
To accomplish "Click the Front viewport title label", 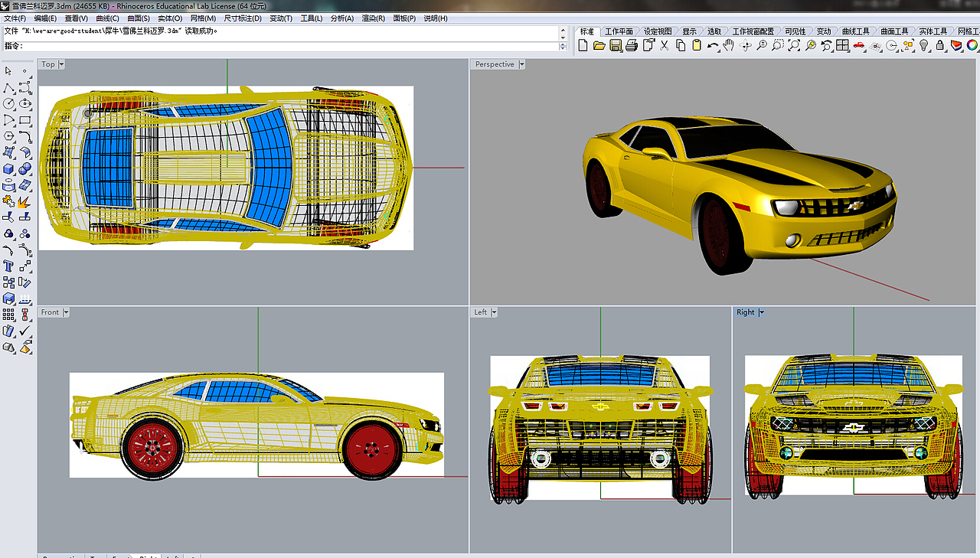I will 50,312.
